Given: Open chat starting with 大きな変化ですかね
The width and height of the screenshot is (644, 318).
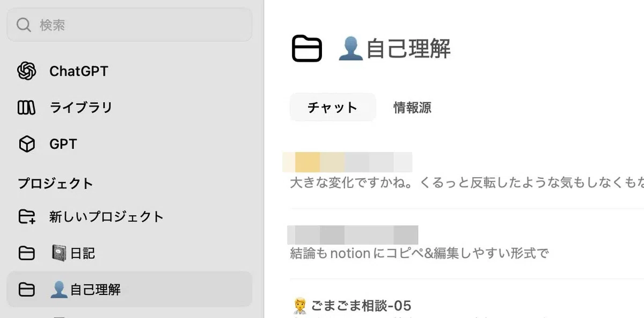Looking at the screenshot, I should [x=467, y=172].
